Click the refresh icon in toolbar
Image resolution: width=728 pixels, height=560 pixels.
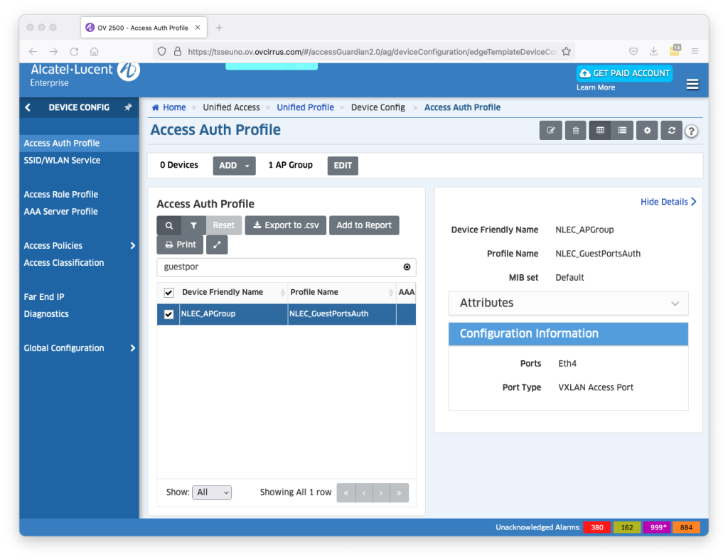[671, 131]
